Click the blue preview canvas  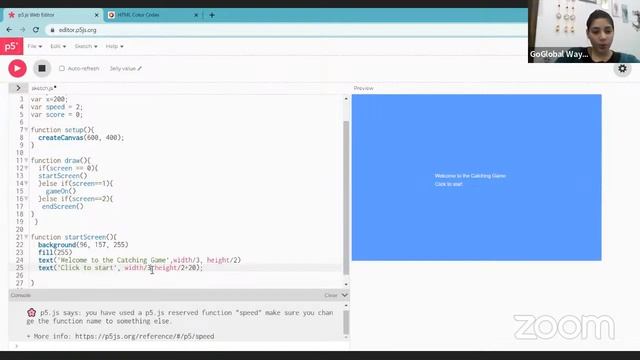tap(476, 178)
